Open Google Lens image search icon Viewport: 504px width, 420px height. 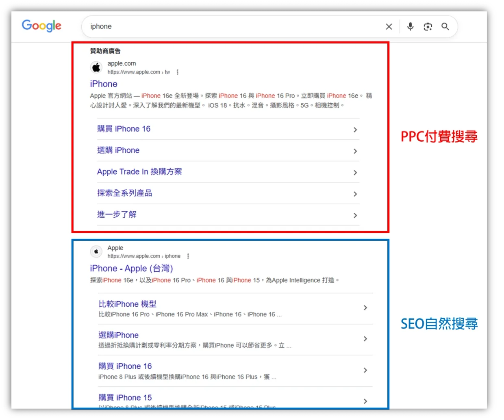pos(428,26)
